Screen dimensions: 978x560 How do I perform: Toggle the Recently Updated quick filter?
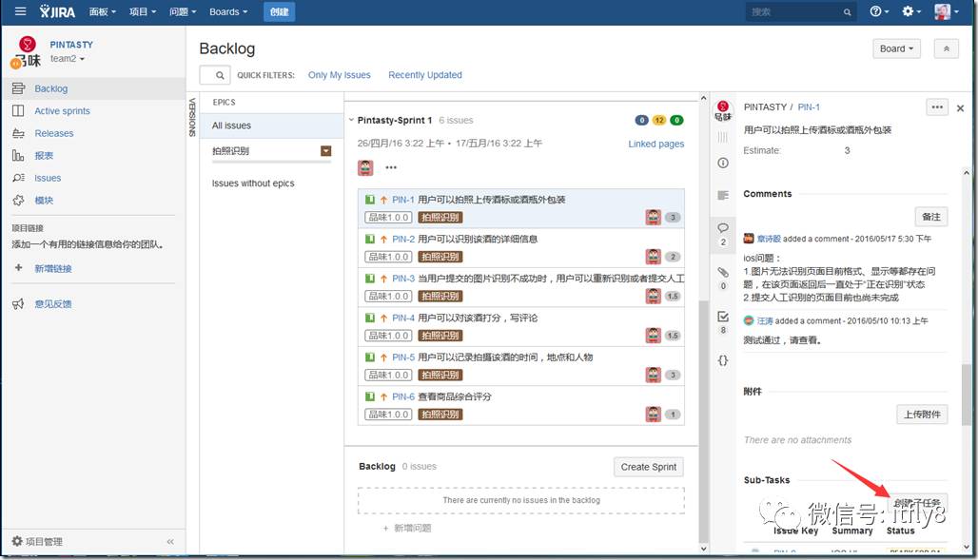(425, 75)
